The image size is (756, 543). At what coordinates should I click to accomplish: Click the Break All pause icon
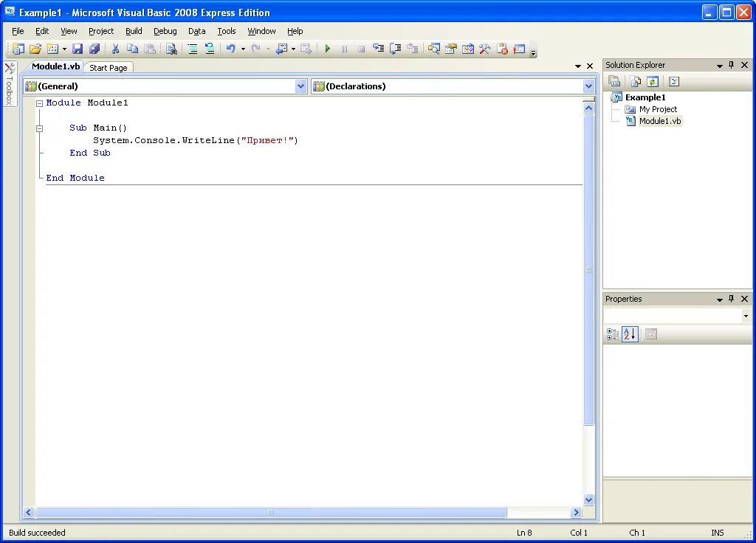(x=344, y=49)
